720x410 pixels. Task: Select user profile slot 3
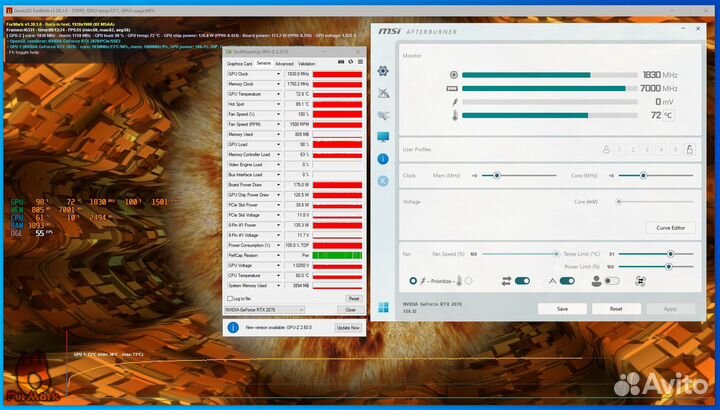point(647,149)
